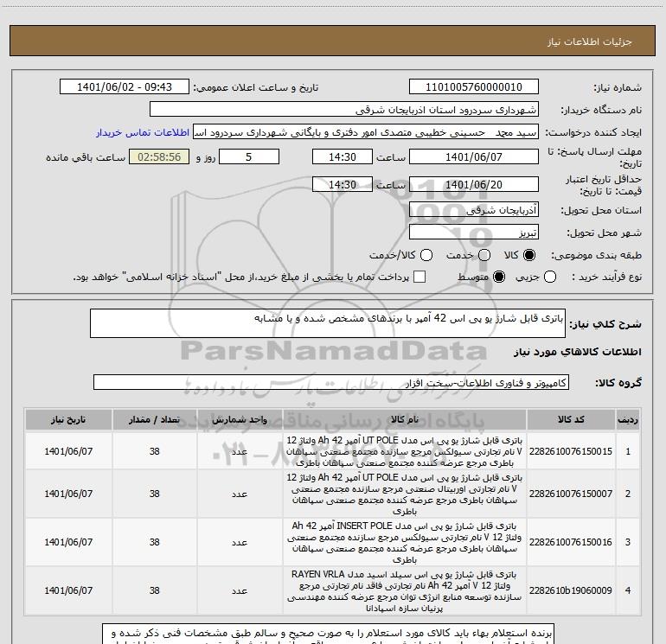Viewport: 666px width, 644px height.
Task: Click the جزئیات اطلاعات نیاز page header
Action: click(x=590, y=41)
